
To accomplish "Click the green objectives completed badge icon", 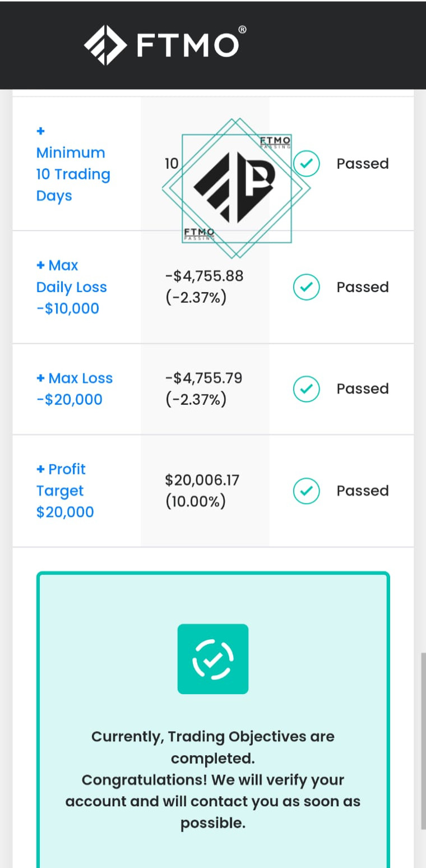I will click(x=213, y=659).
